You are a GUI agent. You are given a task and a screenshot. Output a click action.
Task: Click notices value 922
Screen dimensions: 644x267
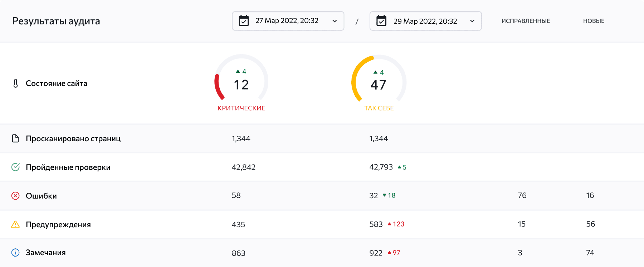pyautogui.click(x=376, y=253)
